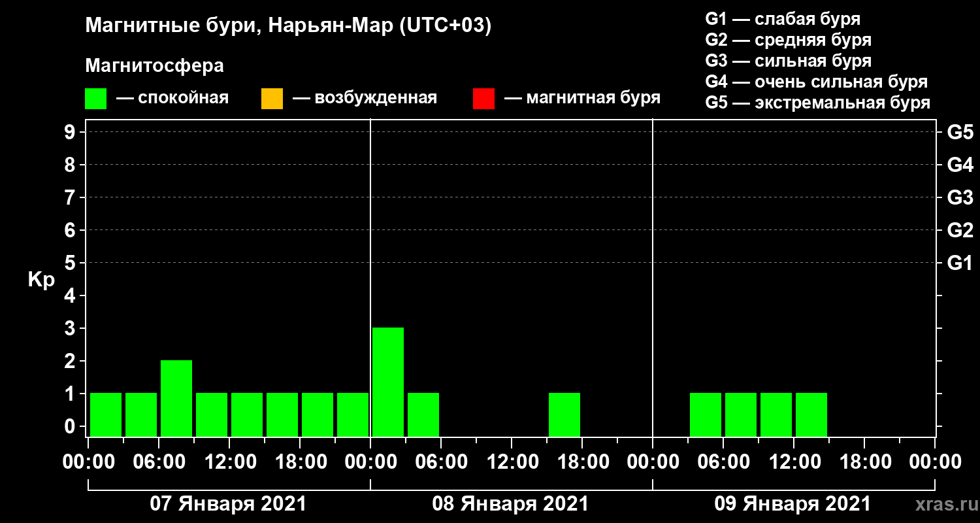Click the G2 label on the right axis
980x523 pixels.
(960, 230)
